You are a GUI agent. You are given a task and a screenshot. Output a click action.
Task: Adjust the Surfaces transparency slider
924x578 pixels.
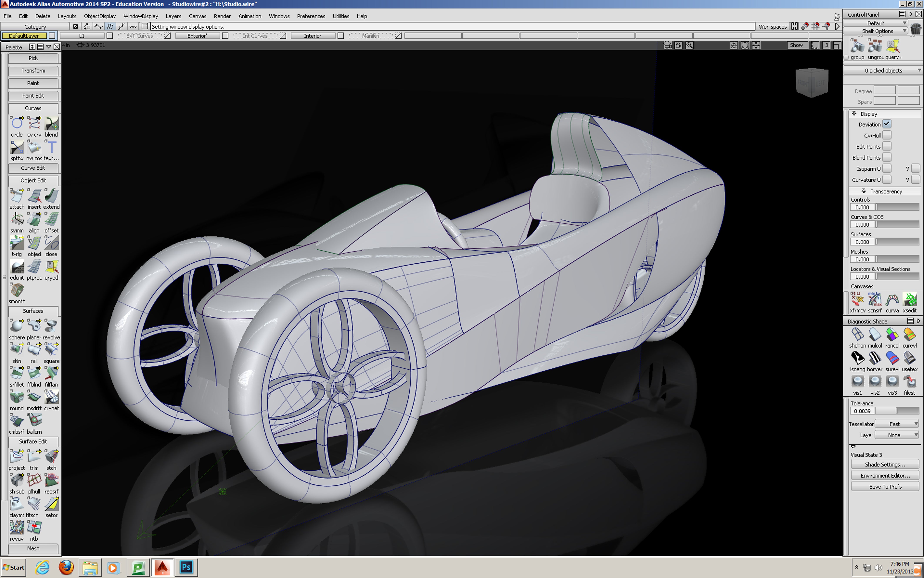[x=897, y=242]
